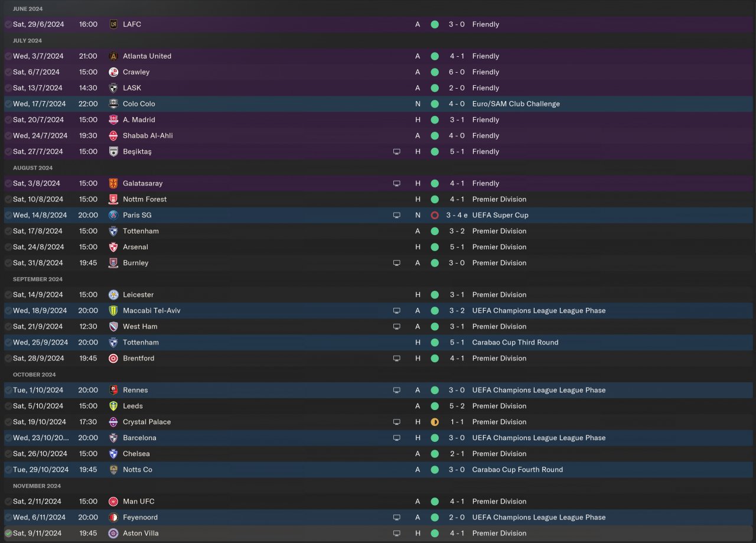Viewport: 756px width, 543px height.
Task: Toggle the checkmark beside the Feyenoord fixture
Action: (8, 517)
